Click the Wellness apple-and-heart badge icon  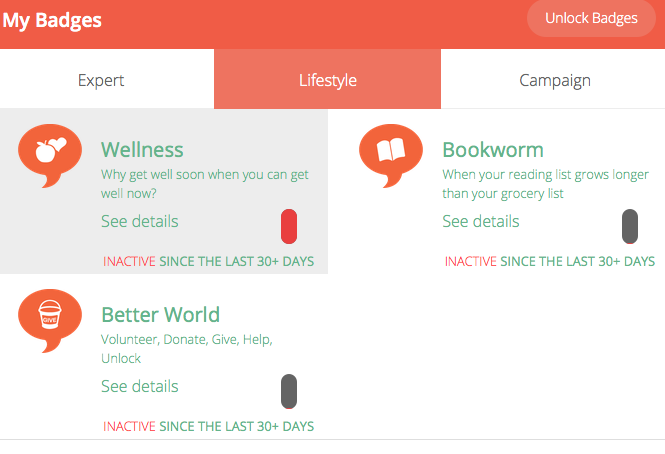(x=50, y=155)
